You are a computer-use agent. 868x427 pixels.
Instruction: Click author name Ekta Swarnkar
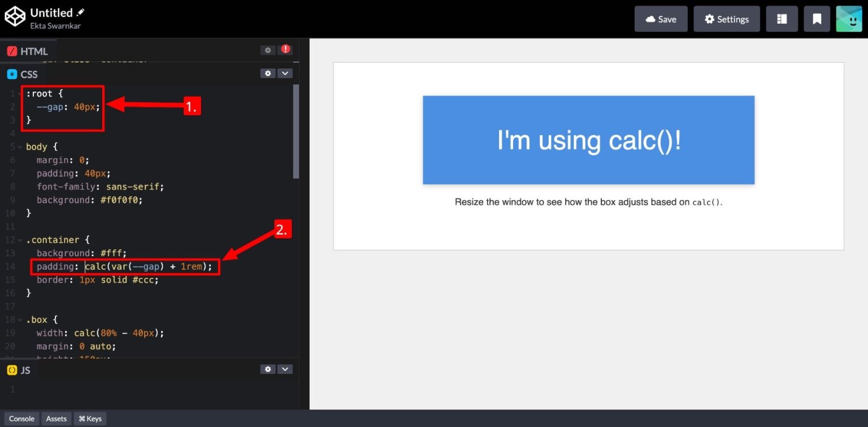[54, 25]
